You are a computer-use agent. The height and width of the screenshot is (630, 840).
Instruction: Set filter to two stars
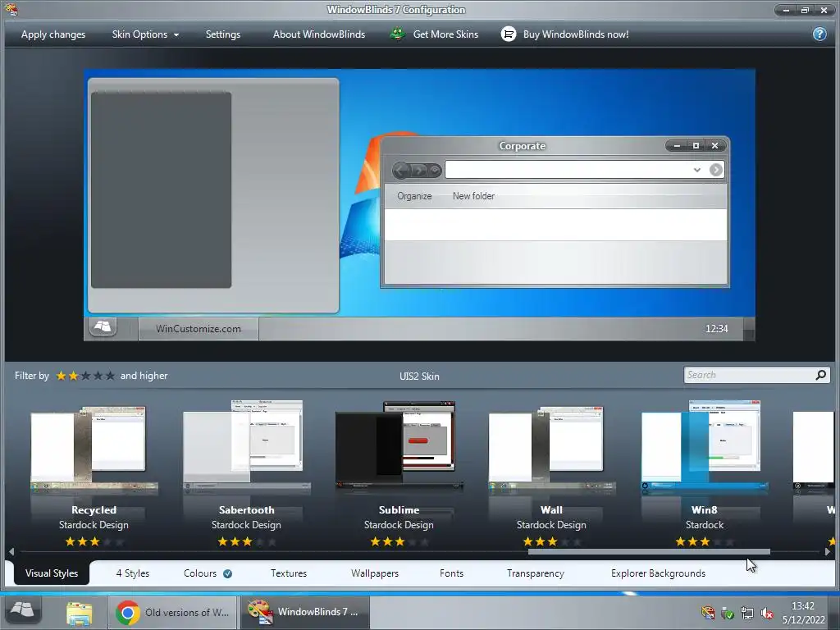click(73, 376)
